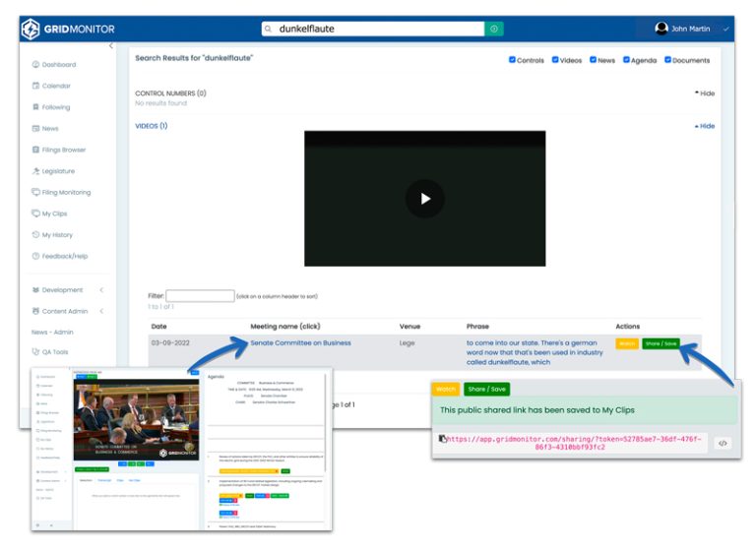The height and width of the screenshot is (552, 756).
Task: Play the search result video
Action: pyautogui.click(x=425, y=199)
